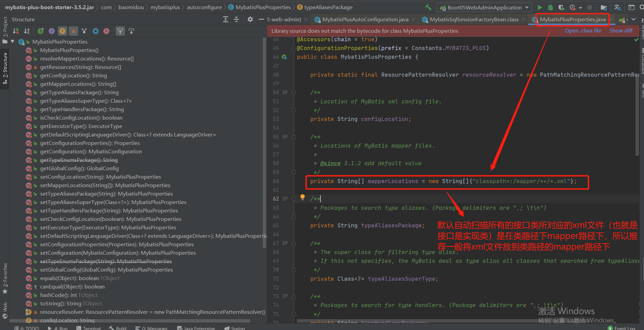The width and height of the screenshot is (644, 330).
Task: Click Sort Alphabetically icon in Structure toolbar
Action: [27, 31]
